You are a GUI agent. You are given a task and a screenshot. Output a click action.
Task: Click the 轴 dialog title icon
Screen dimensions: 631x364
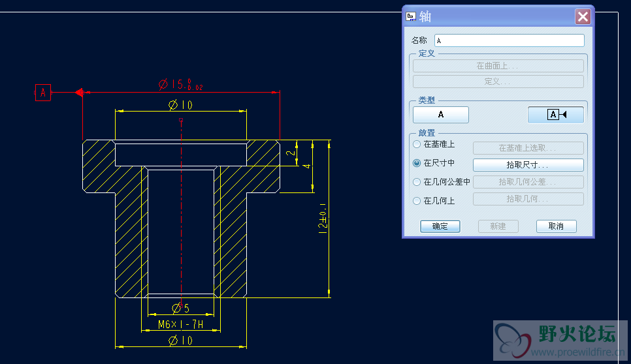(x=410, y=16)
